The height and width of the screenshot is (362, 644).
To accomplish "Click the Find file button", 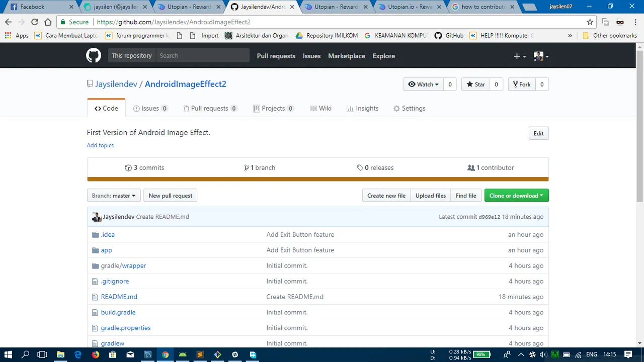I will [x=466, y=196].
